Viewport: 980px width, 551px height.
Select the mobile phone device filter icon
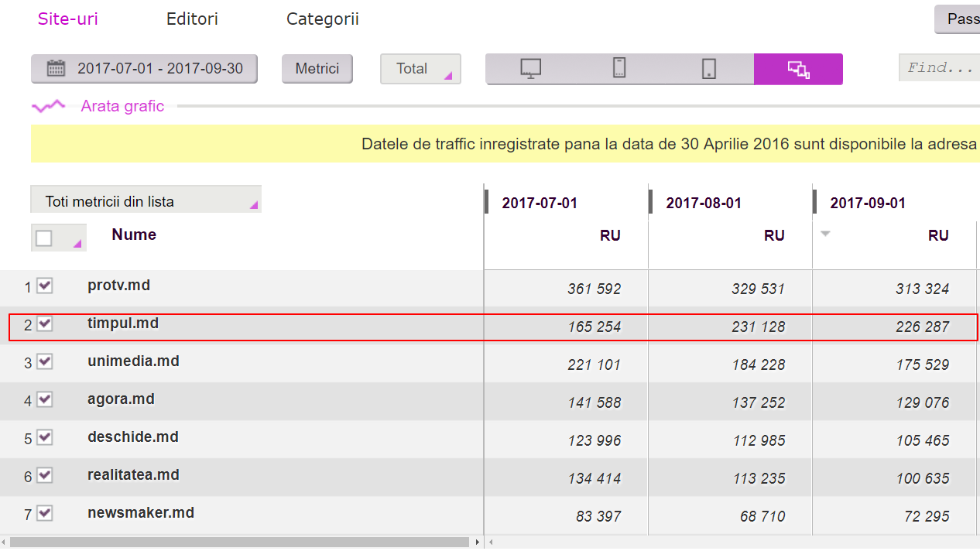pos(619,69)
